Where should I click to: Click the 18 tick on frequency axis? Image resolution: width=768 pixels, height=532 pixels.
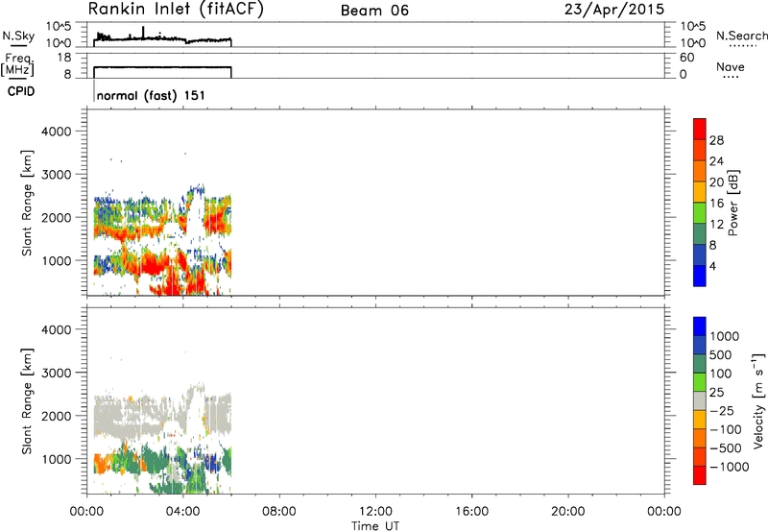coord(64,58)
